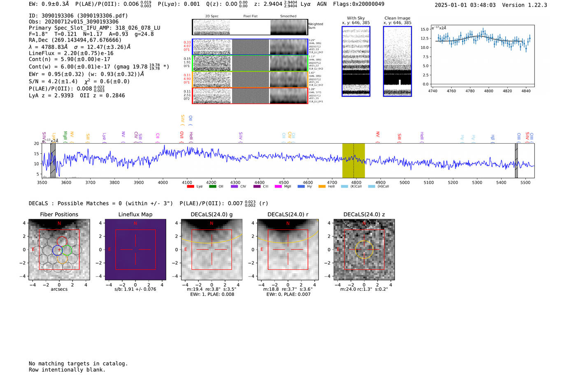Open the Clean Image cutout

pyautogui.click(x=397, y=61)
